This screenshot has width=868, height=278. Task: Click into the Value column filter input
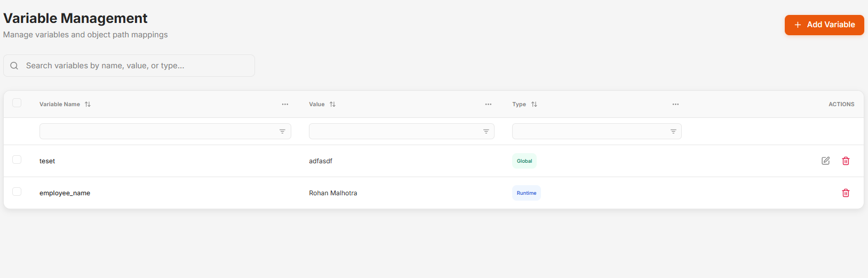[395, 131]
